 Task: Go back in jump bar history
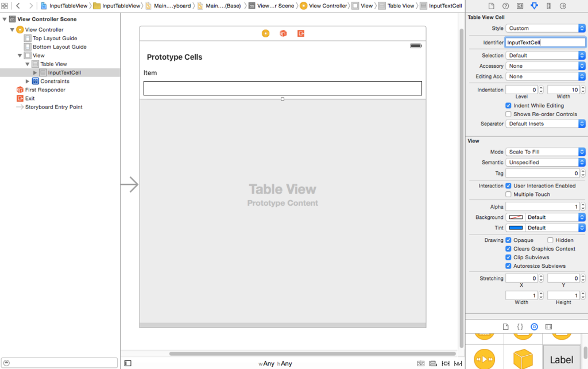coord(18,6)
